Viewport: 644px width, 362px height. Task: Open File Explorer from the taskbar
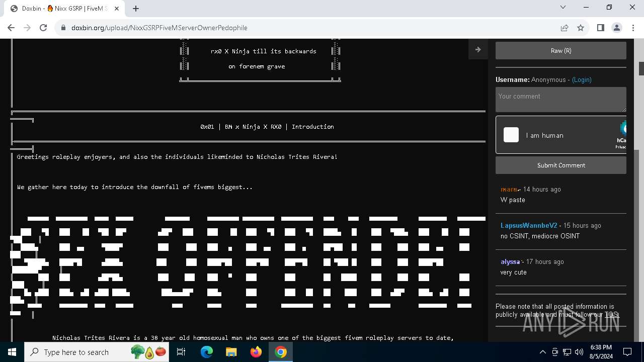tap(231, 352)
